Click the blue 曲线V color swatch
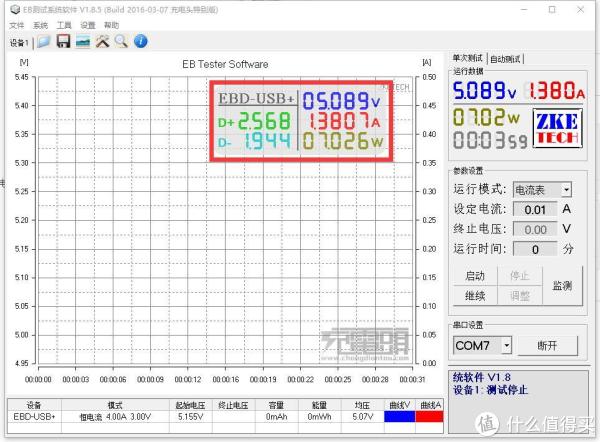 [x=399, y=416]
